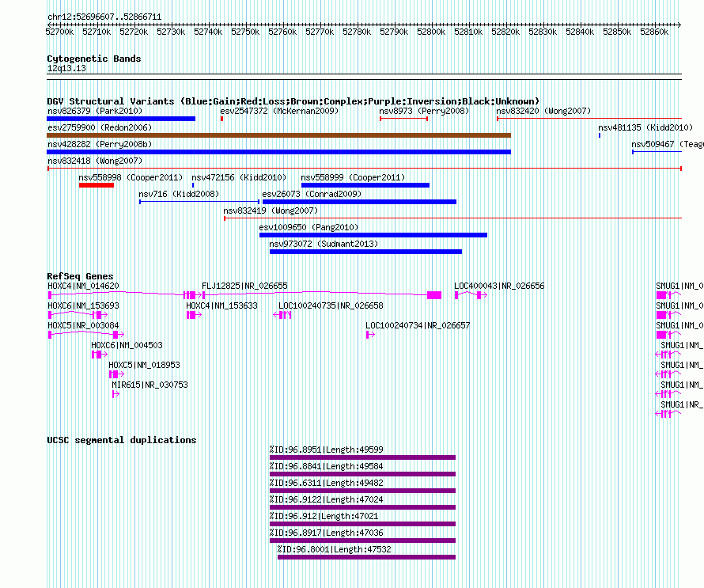This screenshot has width=704, height=588.
Task: Click the HOXC4|NM_153633 transcript label
Action: 221,305
